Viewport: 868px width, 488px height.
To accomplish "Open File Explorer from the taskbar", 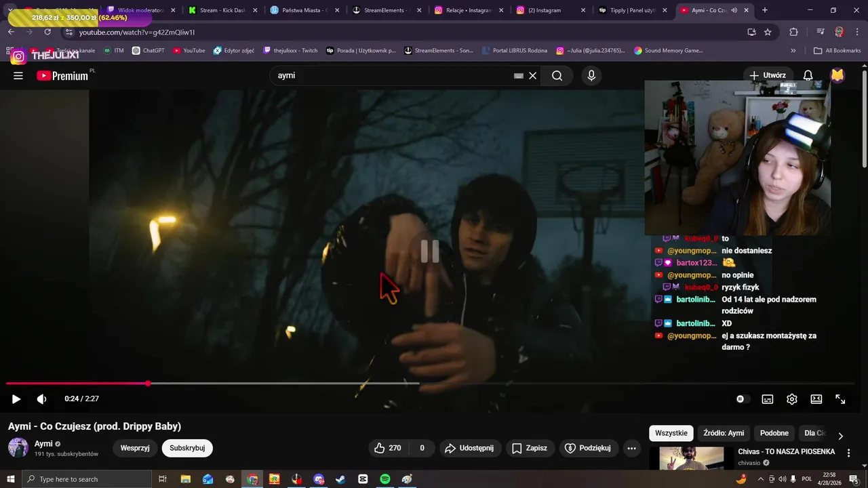I will point(186,479).
